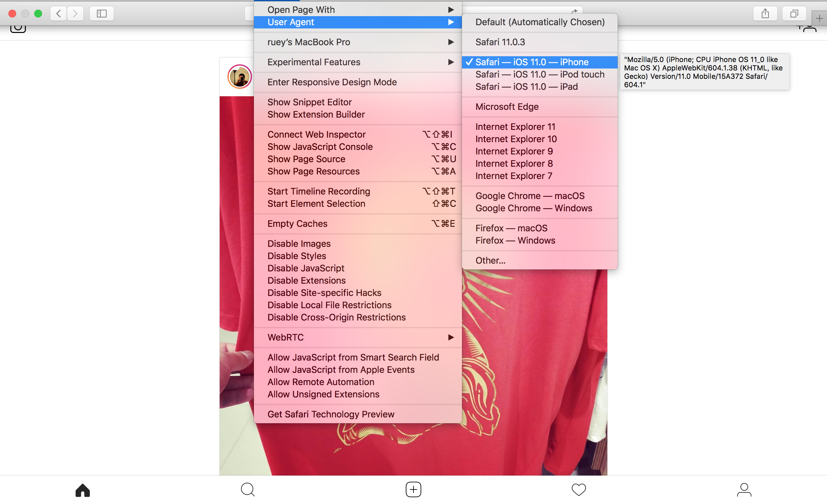Tap the new post plus icon
Screen dimensions: 827x504
tap(413, 489)
